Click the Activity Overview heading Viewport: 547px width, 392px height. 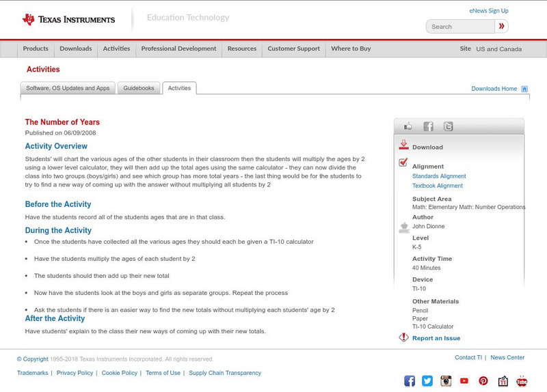(56, 146)
